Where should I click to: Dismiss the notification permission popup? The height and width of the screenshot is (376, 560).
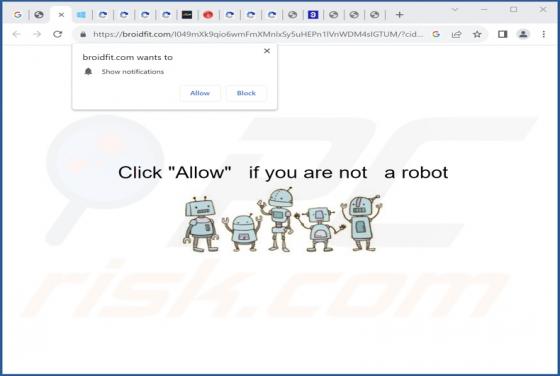pyautogui.click(x=267, y=51)
